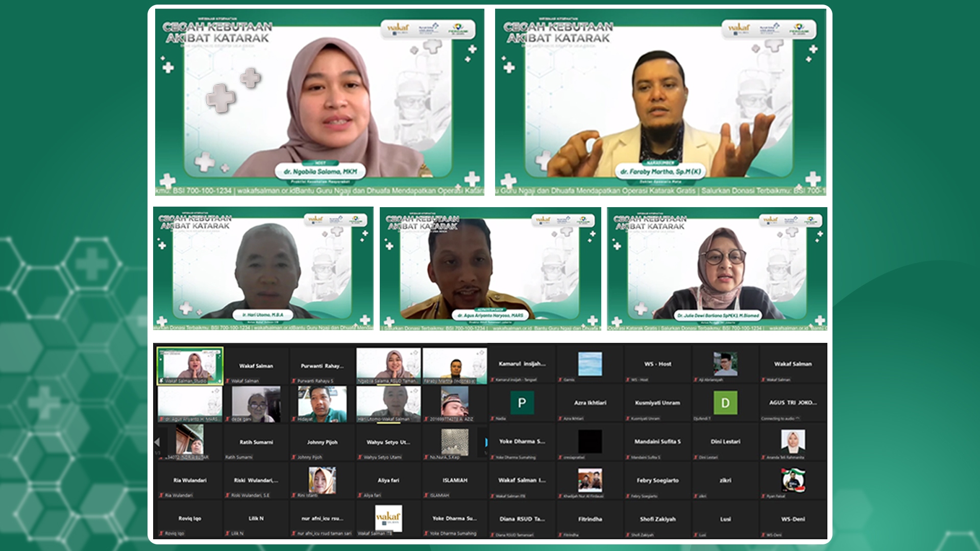Select dr. Agus Ariyanto's speaker video panel
The width and height of the screenshot is (980, 551).
(x=490, y=268)
